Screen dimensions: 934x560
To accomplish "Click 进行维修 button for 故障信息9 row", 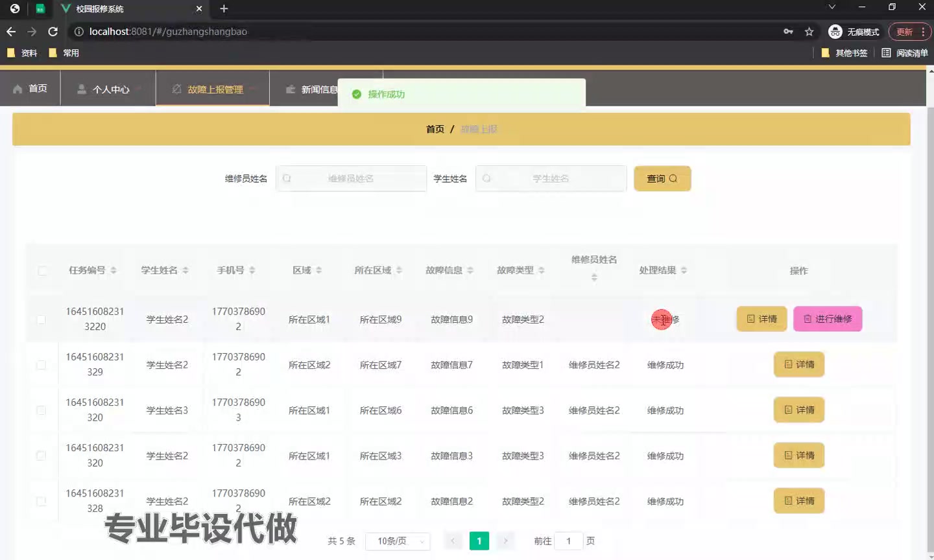I will pos(828,319).
